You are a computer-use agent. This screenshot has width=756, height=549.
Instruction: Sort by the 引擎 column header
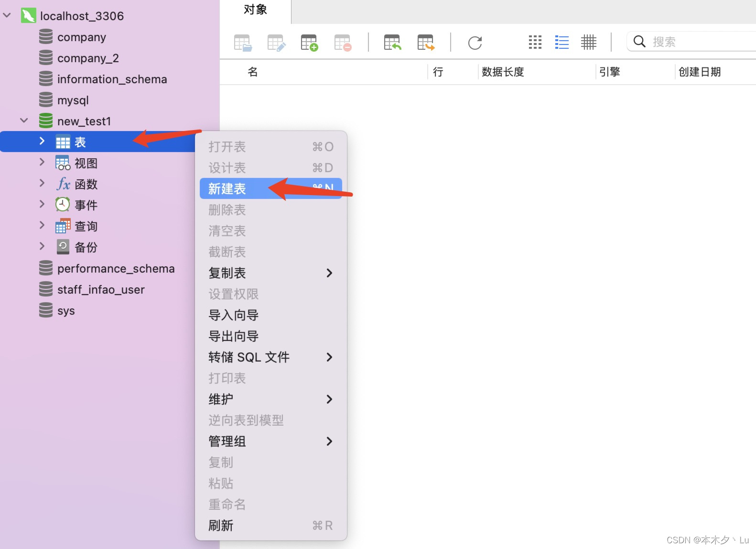[x=635, y=72]
